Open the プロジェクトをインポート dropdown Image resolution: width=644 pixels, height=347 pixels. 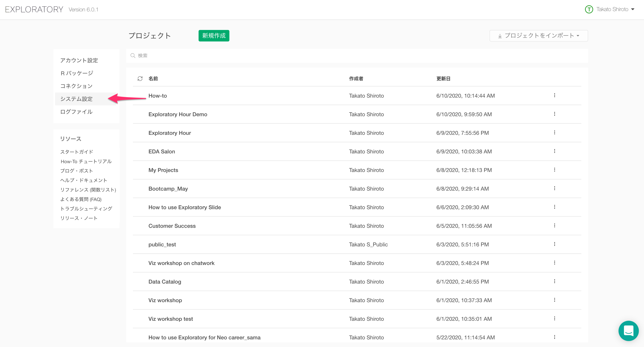tap(538, 36)
